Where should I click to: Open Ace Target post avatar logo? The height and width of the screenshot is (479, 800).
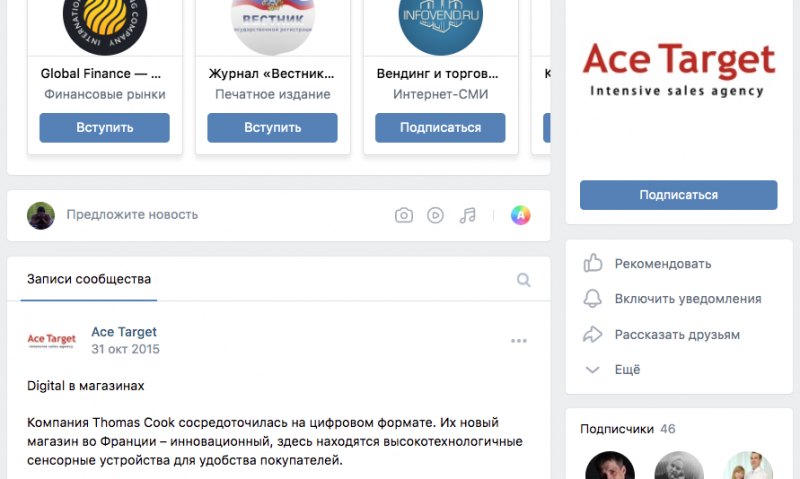click(52, 341)
